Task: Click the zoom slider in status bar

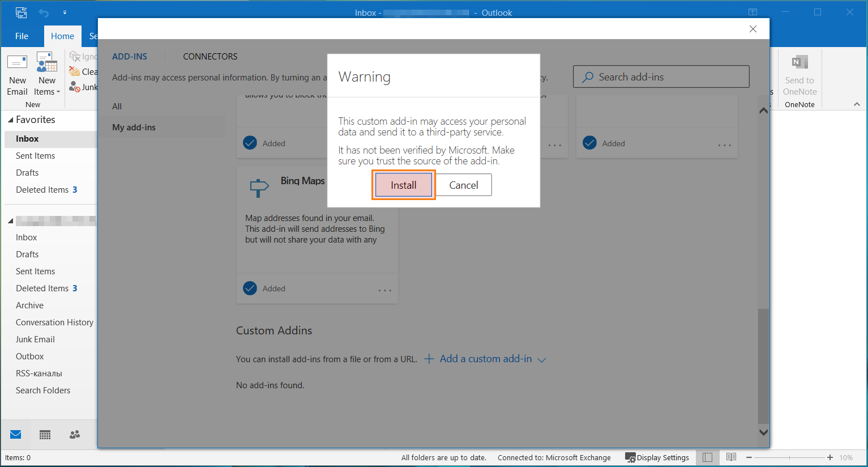Action: tap(789, 457)
